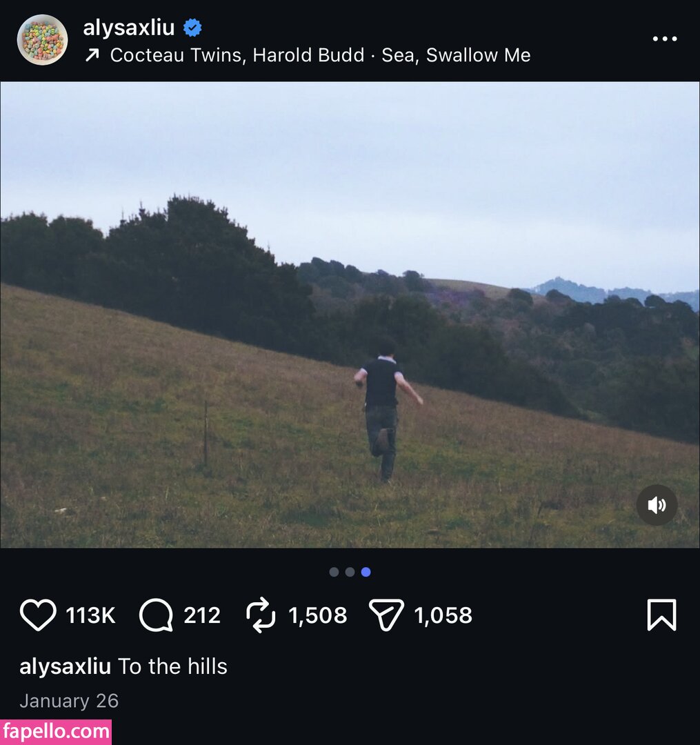Like the post with the heart icon
Image resolution: width=700 pixels, height=745 pixels.
[38, 615]
